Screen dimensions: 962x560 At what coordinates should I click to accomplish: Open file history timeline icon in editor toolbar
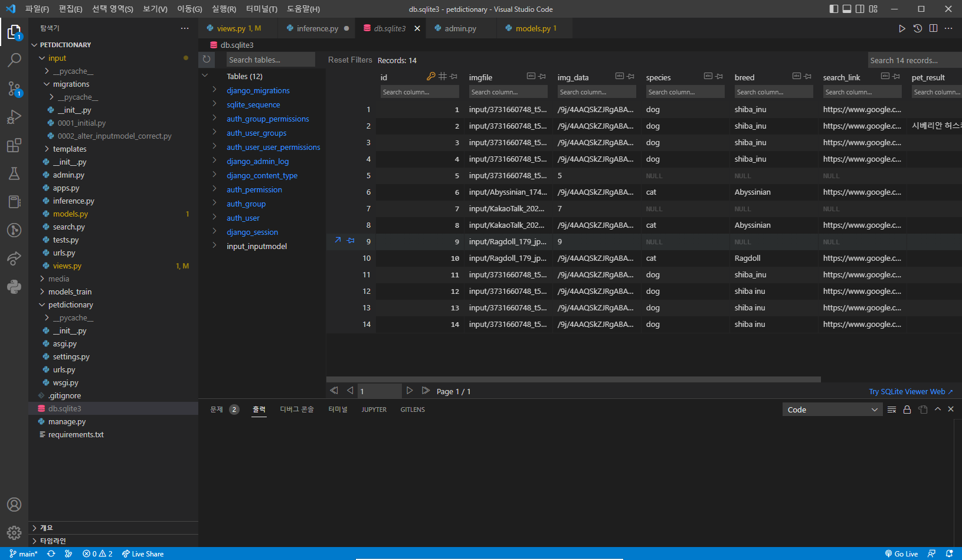coord(918,28)
